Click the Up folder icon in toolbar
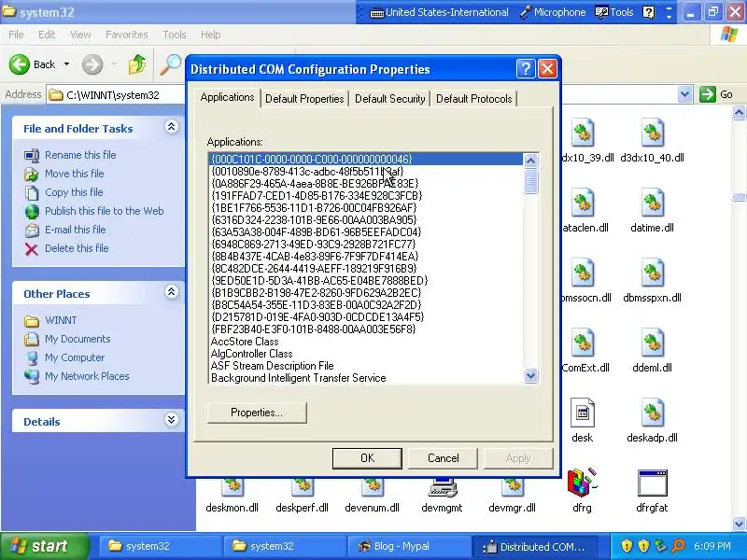 tap(137, 64)
